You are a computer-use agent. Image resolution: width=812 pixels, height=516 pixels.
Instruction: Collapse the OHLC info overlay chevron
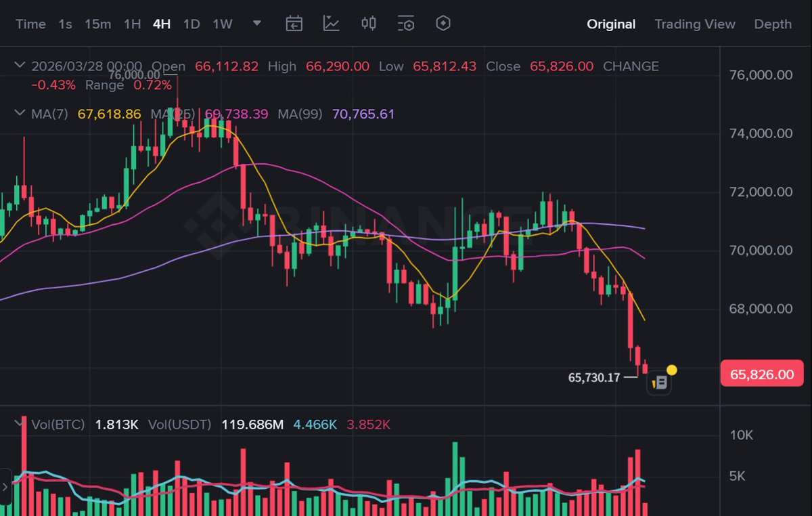click(20, 66)
